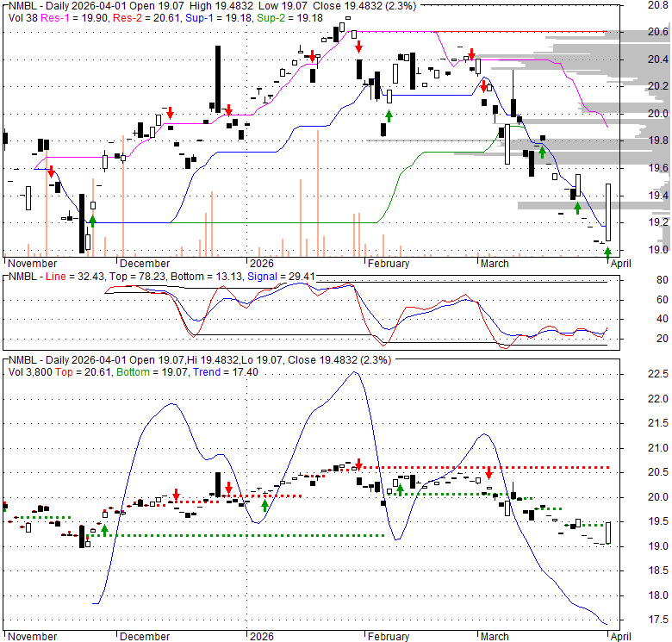Click the 22.5 price label on bottom chart axis

(658, 374)
